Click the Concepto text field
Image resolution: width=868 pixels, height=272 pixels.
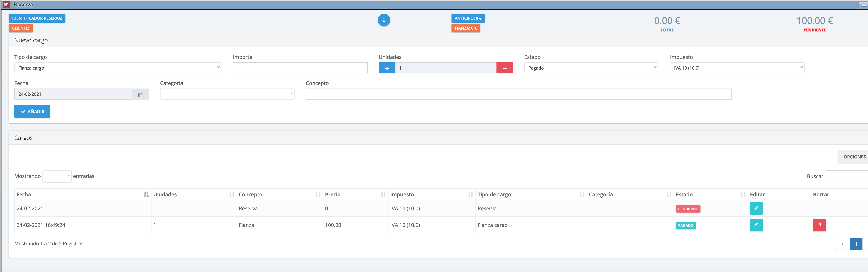tap(518, 94)
